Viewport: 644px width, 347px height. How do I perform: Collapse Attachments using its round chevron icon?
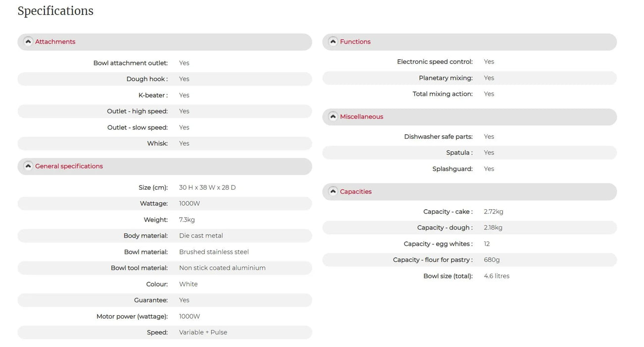pos(28,42)
